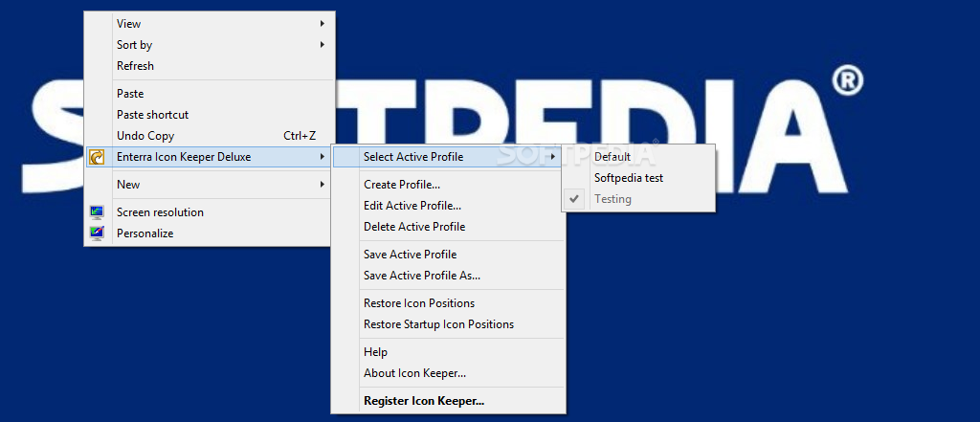Select Paste shortcut
980x422 pixels.
pos(210,115)
